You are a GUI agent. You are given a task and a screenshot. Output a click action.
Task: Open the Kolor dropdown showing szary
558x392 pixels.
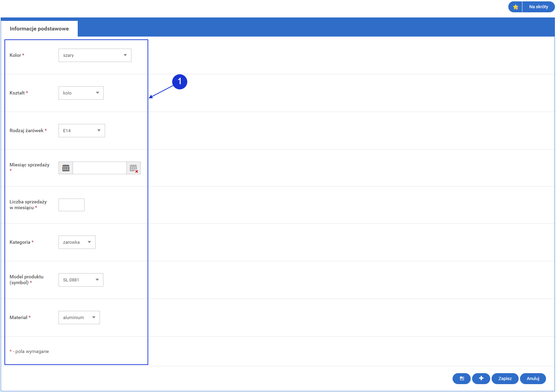(95, 55)
